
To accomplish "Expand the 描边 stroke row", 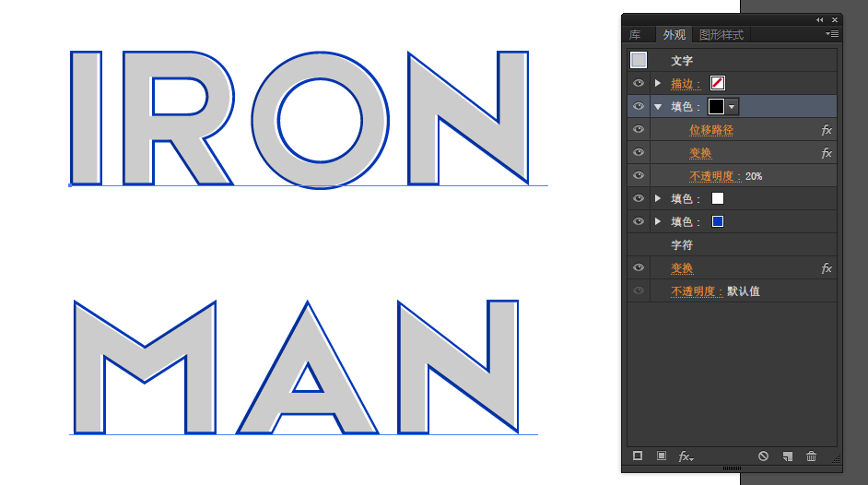I will (658, 83).
